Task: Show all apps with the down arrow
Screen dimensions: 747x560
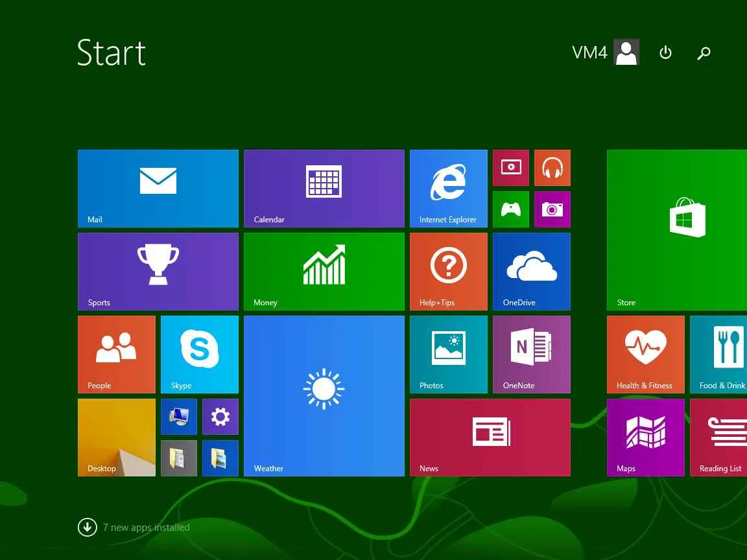Action: pyautogui.click(x=87, y=527)
